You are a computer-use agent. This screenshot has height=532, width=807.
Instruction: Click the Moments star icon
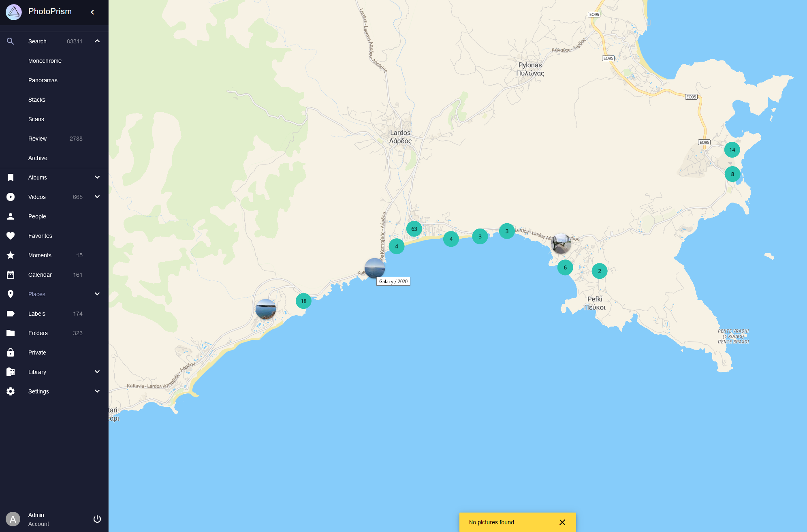(11, 255)
